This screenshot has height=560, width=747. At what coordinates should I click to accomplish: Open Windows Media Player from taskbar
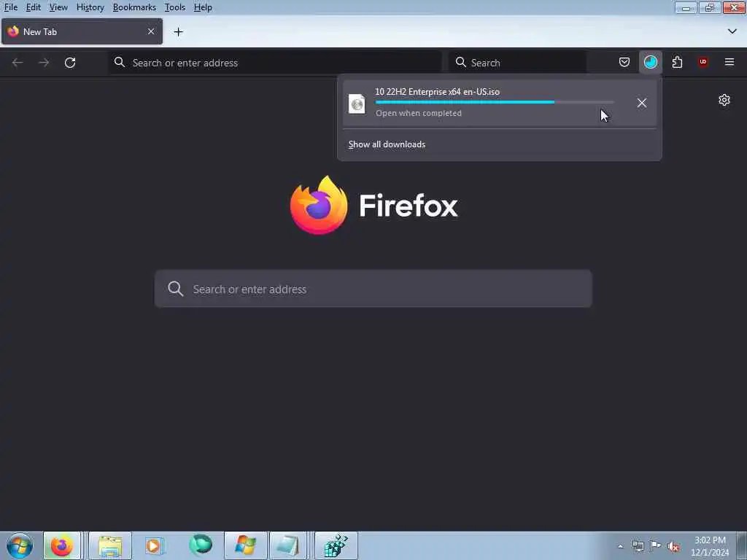click(x=155, y=545)
